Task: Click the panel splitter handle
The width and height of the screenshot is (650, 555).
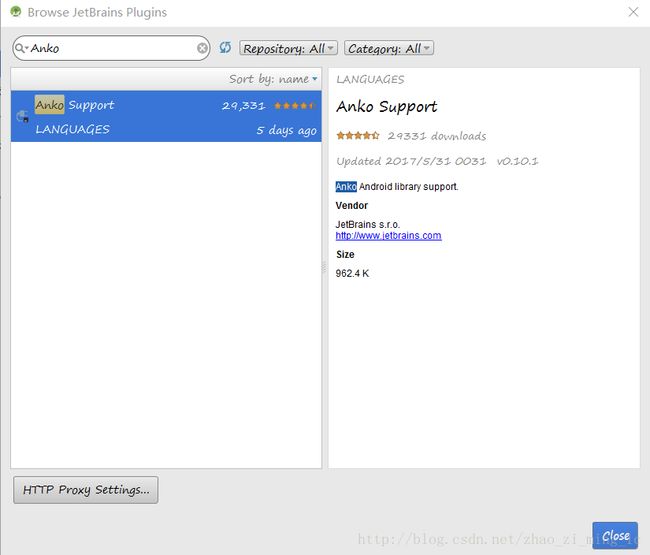Action: (324, 268)
